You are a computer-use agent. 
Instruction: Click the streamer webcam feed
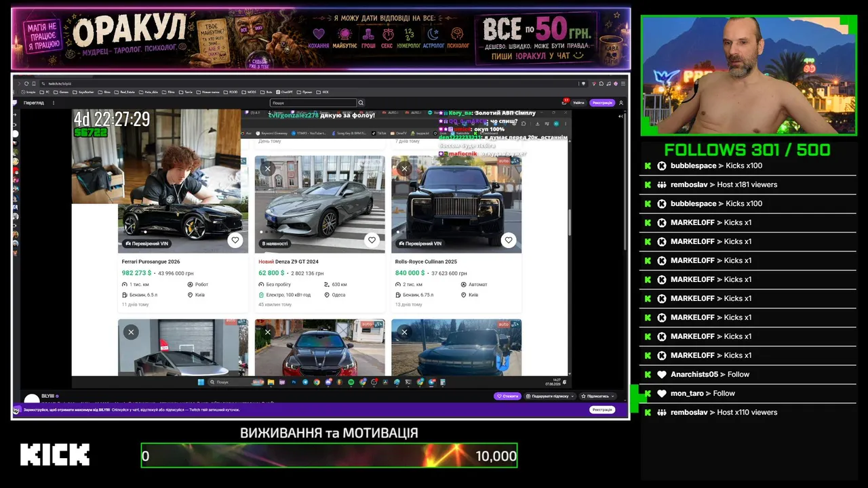click(749, 76)
